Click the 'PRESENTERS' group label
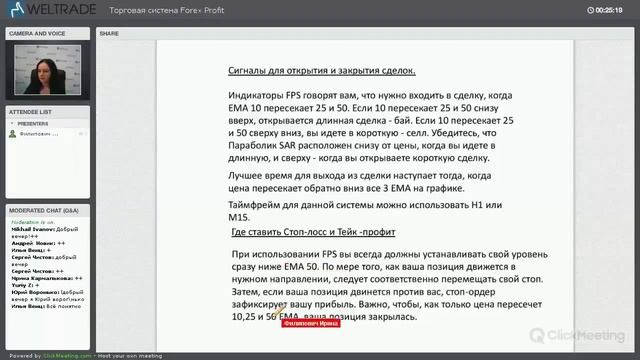The width and height of the screenshot is (640, 360). [33, 123]
